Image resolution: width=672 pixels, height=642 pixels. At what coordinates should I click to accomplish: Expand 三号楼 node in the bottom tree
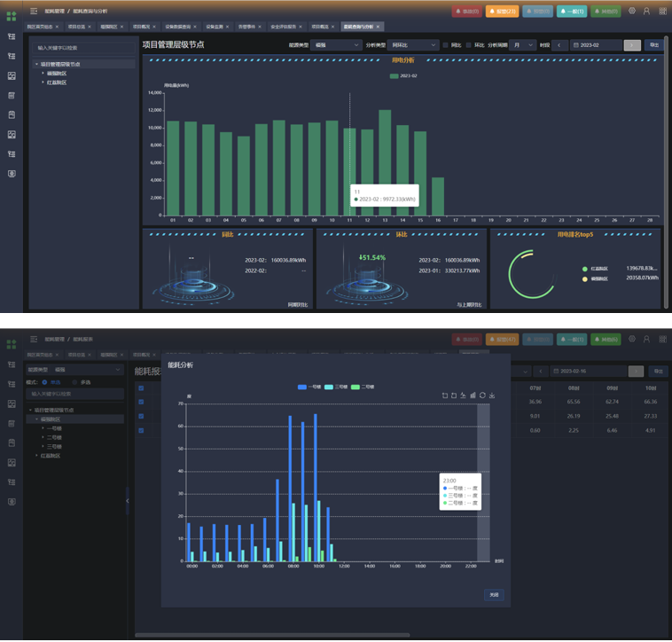pyautogui.click(x=43, y=446)
